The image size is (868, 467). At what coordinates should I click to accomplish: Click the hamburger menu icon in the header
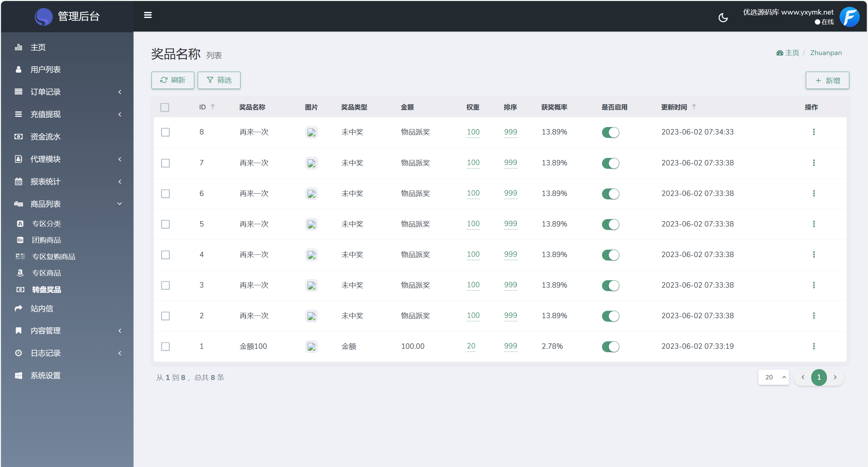[x=147, y=15]
